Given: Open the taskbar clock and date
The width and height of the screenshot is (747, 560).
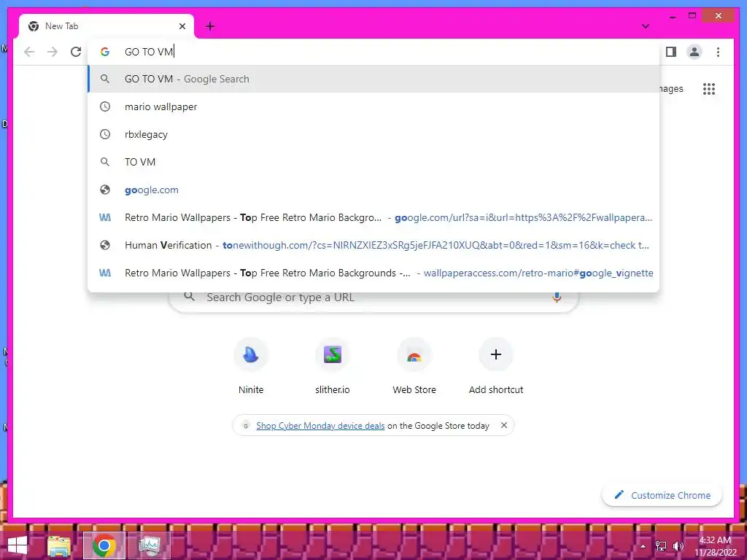Looking at the screenshot, I should [715, 546].
